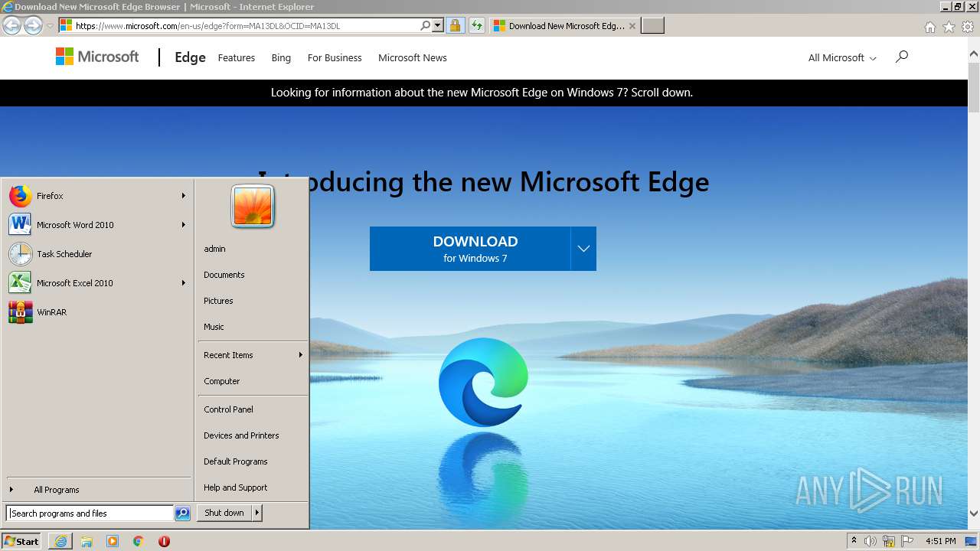Image resolution: width=980 pixels, height=551 pixels.
Task: Click the Internet Explorer taskbar icon
Action: click(x=60, y=541)
